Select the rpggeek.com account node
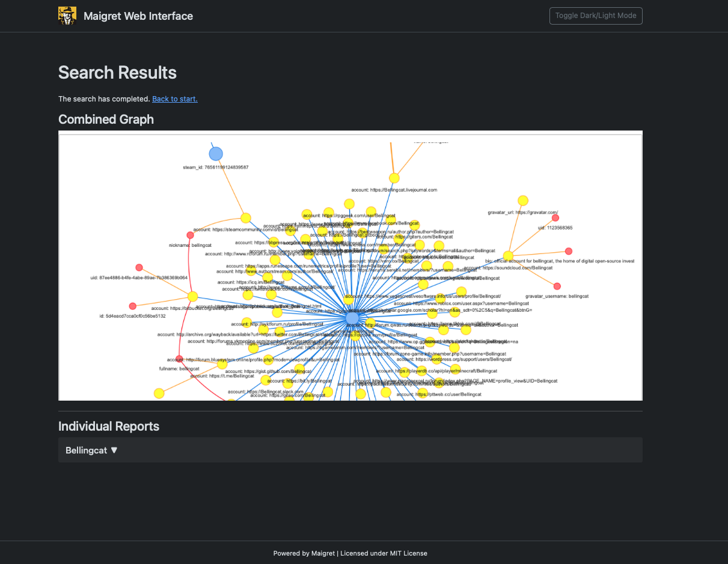 pyautogui.click(x=349, y=204)
